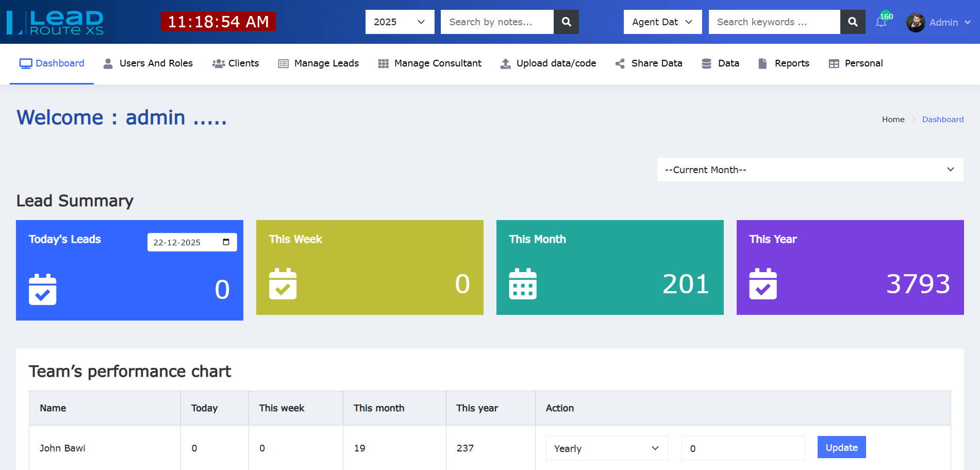Click the Lead Route XS logo
This screenshot has width=980, height=470.
click(55, 23)
